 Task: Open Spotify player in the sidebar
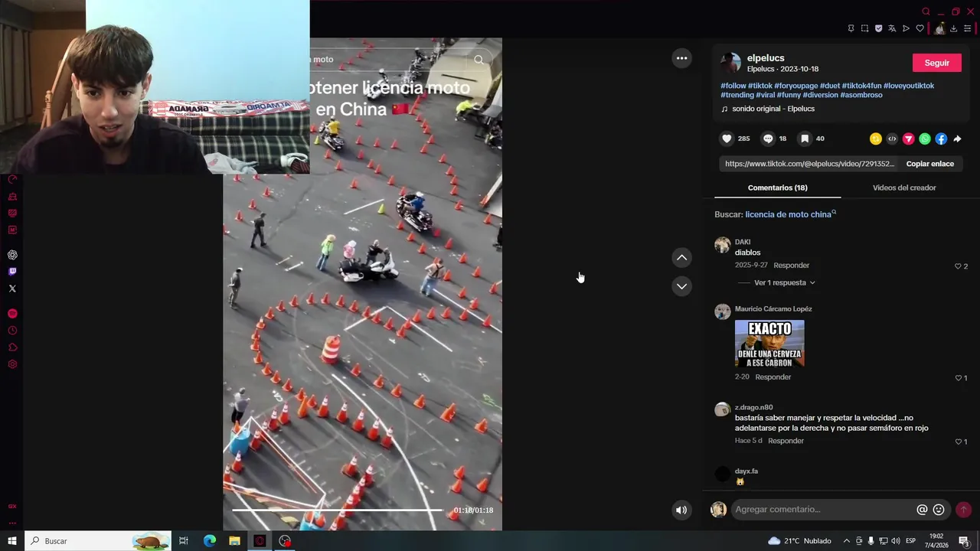click(x=12, y=314)
